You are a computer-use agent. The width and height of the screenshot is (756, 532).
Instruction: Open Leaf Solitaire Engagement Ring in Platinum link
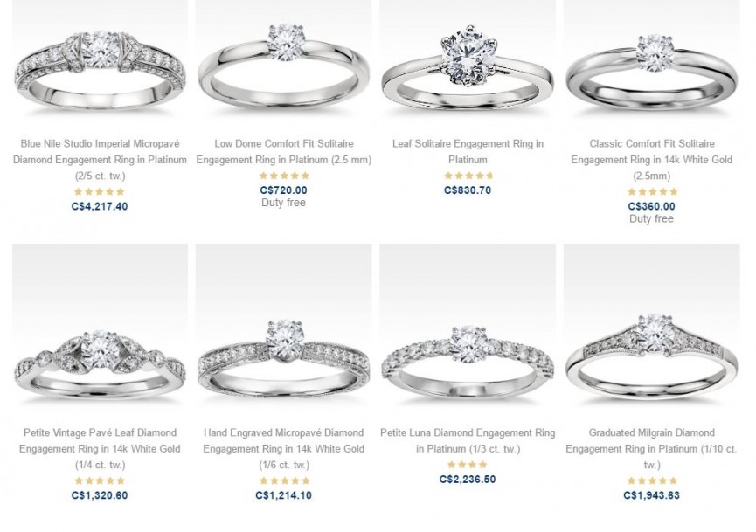tap(468, 151)
